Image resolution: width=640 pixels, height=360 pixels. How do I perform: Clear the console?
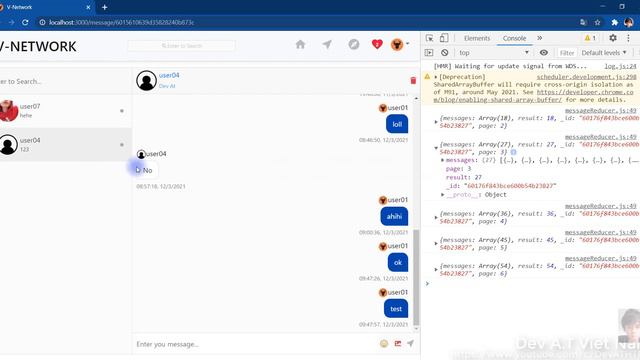[444, 53]
